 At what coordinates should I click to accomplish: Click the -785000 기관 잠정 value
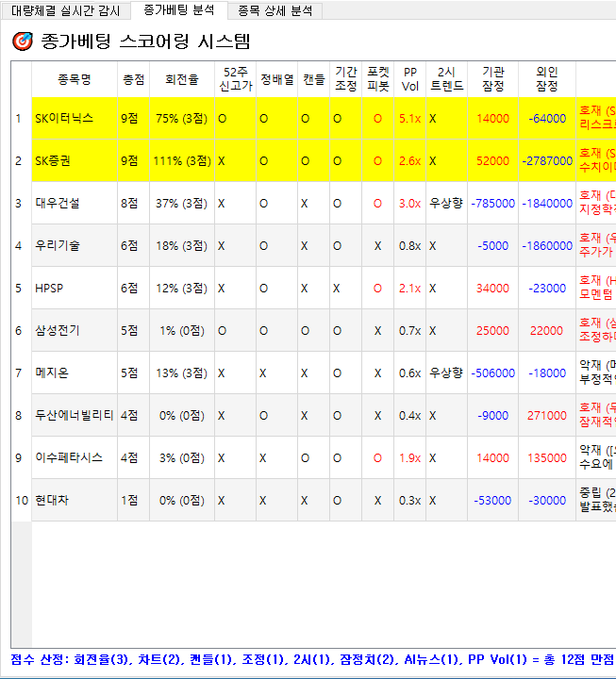point(493,203)
